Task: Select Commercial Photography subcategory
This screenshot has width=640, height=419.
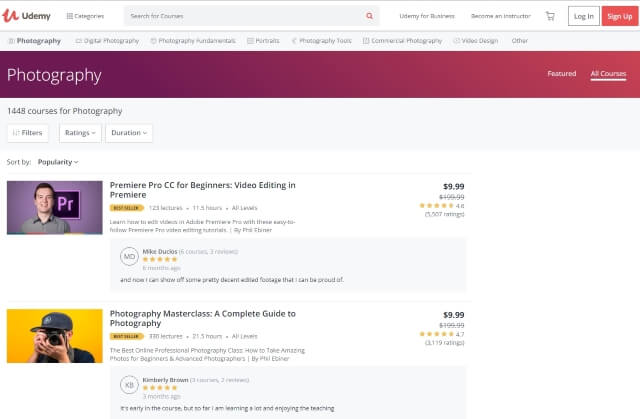Action: (x=402, y=41)
